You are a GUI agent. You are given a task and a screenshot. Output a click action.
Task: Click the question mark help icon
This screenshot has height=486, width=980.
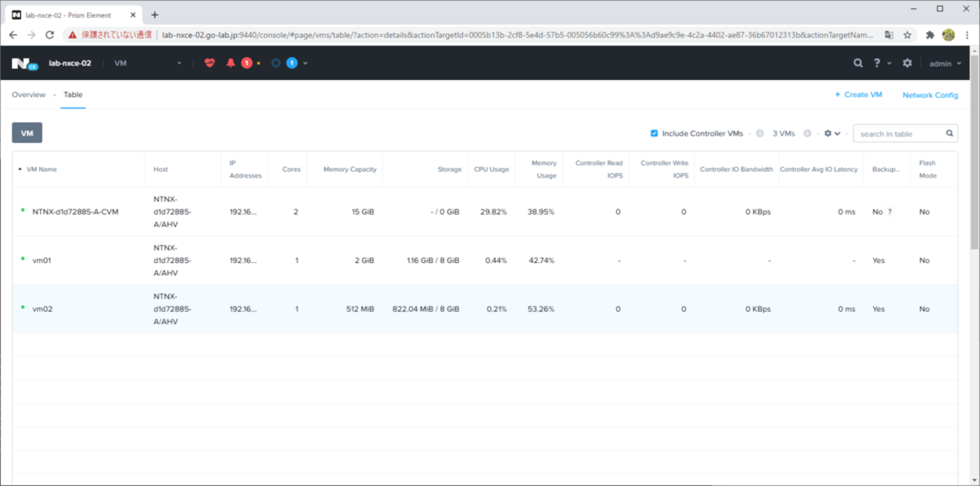point(877,63)
